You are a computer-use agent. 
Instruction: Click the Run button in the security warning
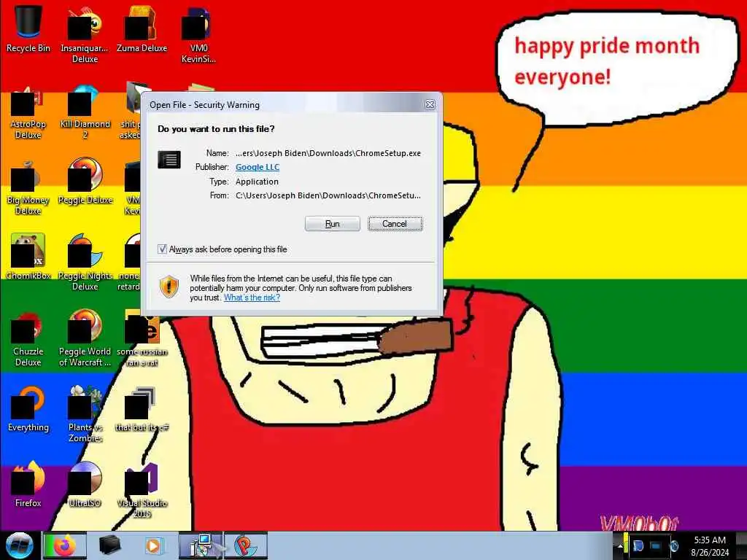click(x=332, y=224)
